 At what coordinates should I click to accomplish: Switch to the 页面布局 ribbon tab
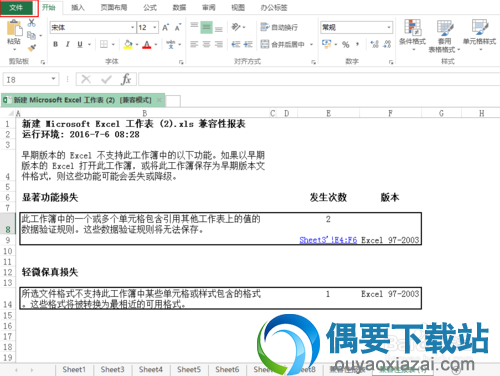(114, 7)
